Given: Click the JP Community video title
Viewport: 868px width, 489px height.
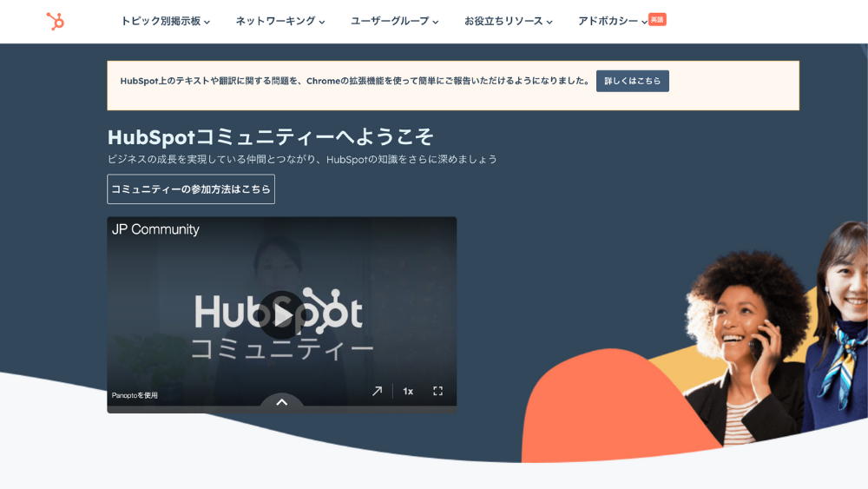Looking at the screenshot, I should point(155,229).
